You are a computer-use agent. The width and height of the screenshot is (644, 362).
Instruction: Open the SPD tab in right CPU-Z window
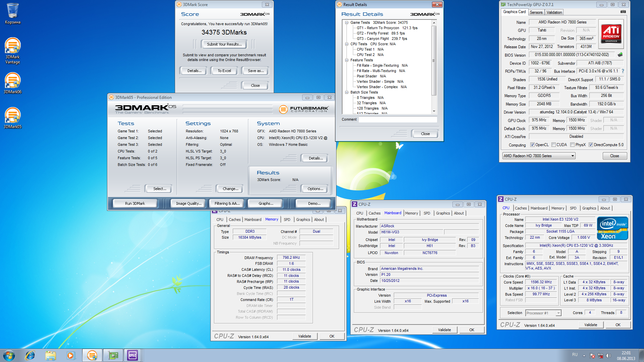573,208
